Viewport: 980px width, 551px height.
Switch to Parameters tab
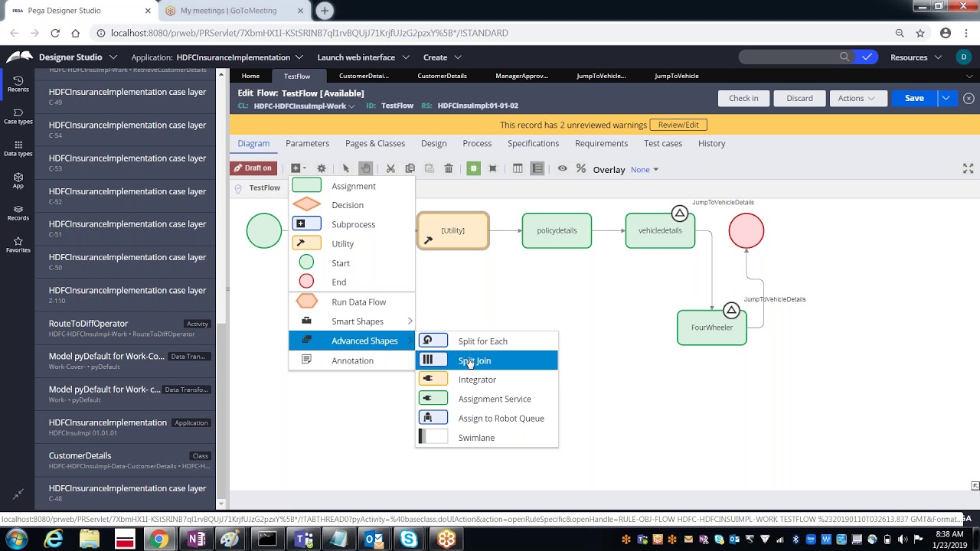tap(307, 143)
